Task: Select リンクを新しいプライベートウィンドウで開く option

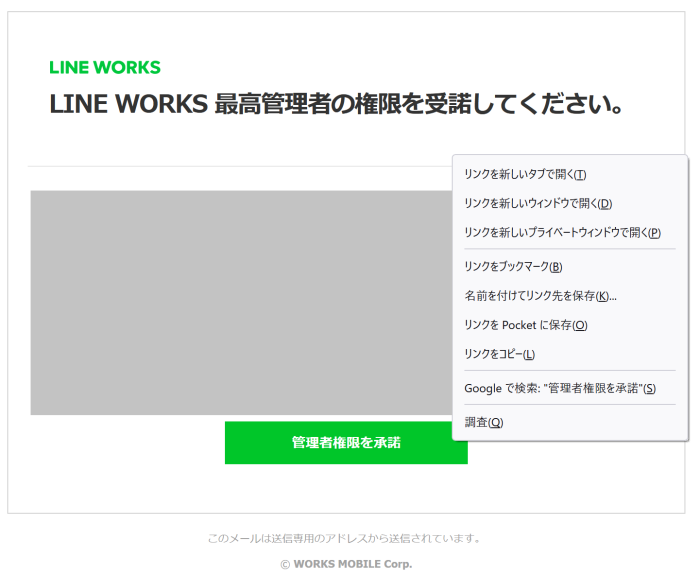Action: click(x=570, y=233)
